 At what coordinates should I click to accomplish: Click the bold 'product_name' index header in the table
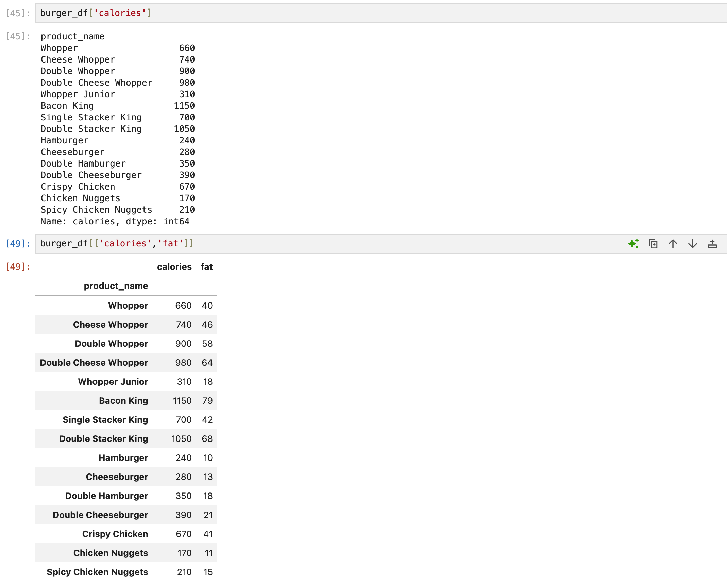(x=116, y=286)
